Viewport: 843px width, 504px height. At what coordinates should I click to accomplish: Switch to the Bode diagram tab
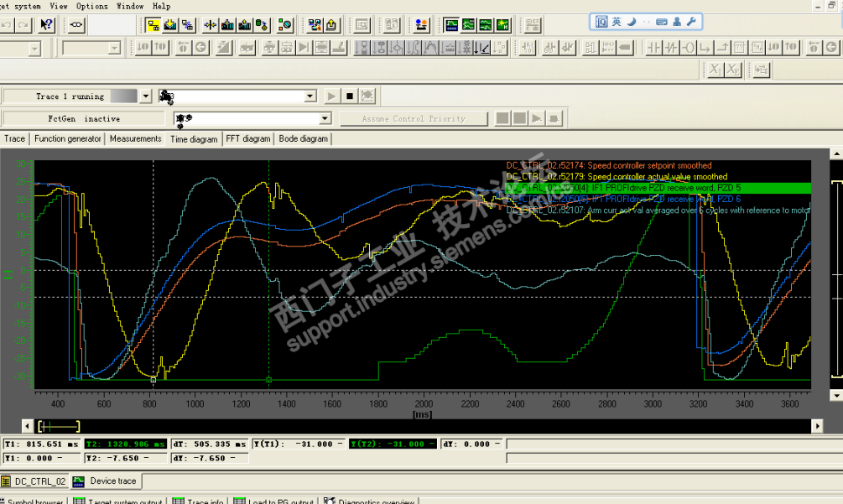click(x=303, y=138)
